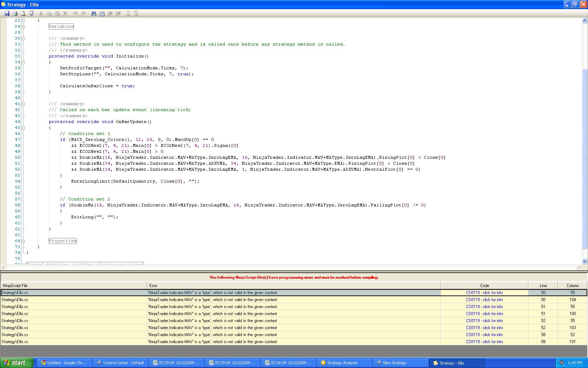Viewport: 588px width, 368px height.
Task: Click the Delete X icon
Action: (65, 13)
